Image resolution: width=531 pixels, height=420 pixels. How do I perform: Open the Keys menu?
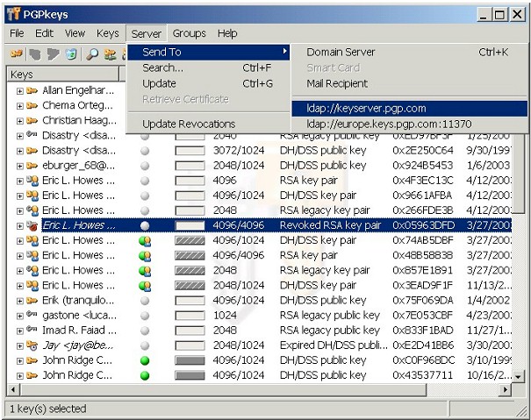pos(107,33)
